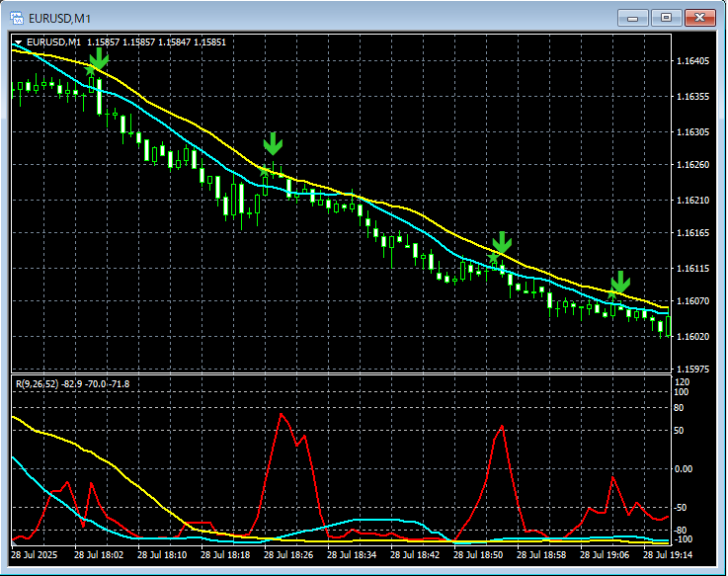Select the green sell arrow near 19:08
Image resolution: width=728 pixels, height=576 pixels.
click(620, 283)
